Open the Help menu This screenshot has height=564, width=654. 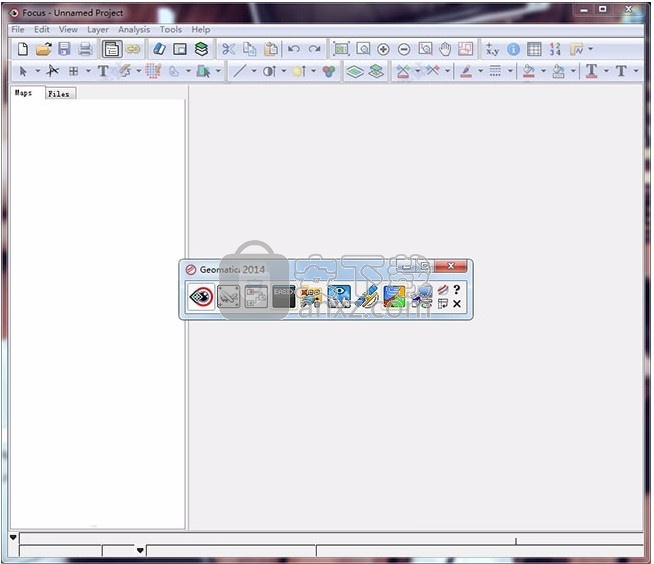[x=201, y=30]
